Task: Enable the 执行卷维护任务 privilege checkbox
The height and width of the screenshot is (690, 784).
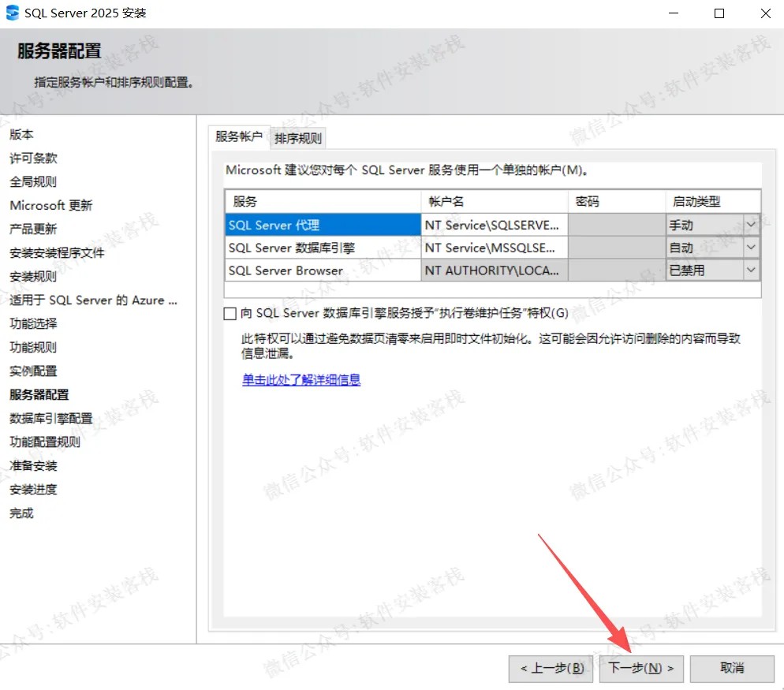Action: click(x=230, y=314)
